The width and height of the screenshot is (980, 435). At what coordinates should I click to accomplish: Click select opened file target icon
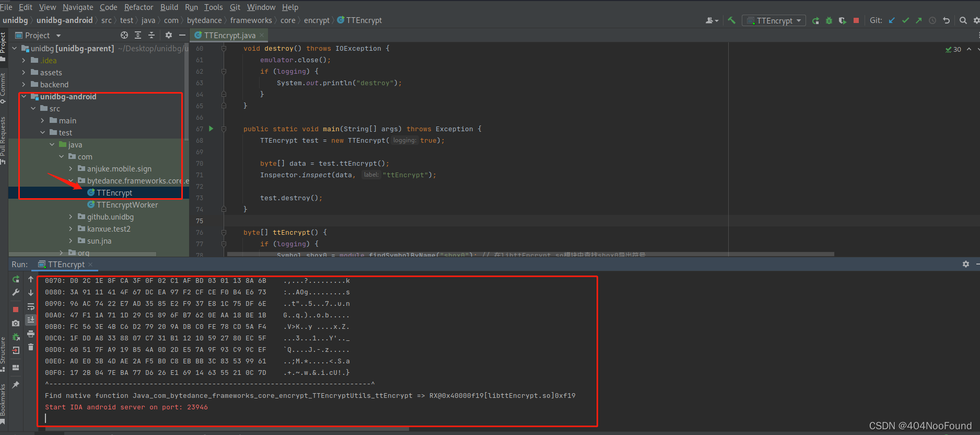click(x=124, y=35)
